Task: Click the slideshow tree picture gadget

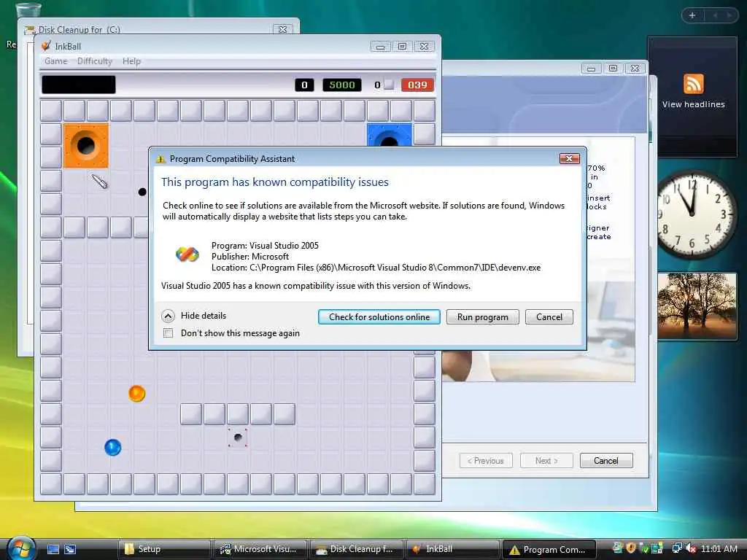Action: [697, 306]
